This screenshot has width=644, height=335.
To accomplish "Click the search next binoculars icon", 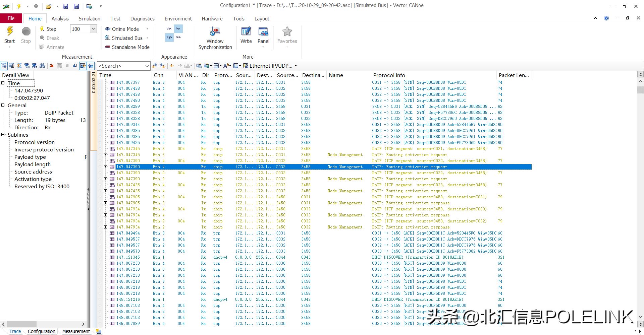I will pos(162,66).
